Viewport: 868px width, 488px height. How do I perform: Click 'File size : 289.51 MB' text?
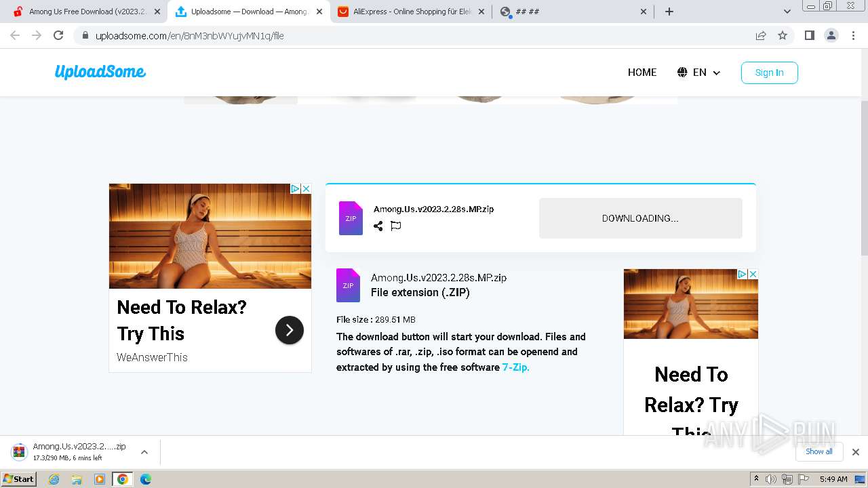pyautogui.click(x=376, y=319)
